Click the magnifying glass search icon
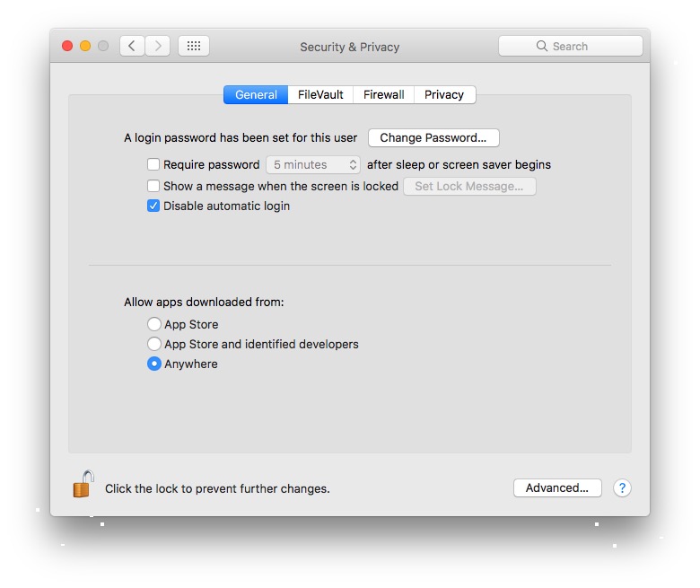 coord(542,46)
